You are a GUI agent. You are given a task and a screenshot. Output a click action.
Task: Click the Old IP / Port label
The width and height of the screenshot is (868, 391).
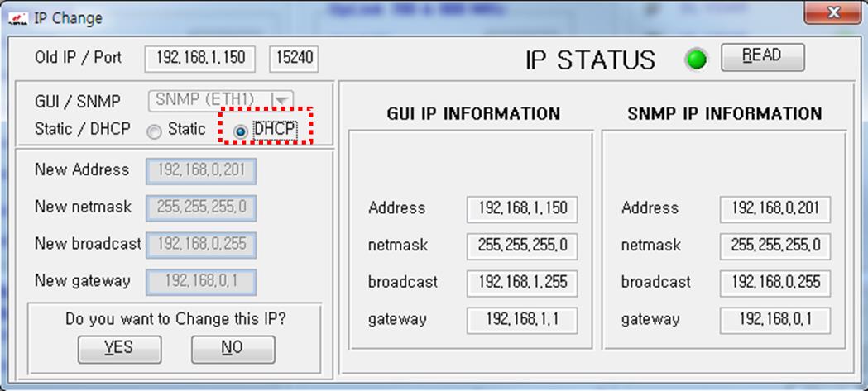78,58
